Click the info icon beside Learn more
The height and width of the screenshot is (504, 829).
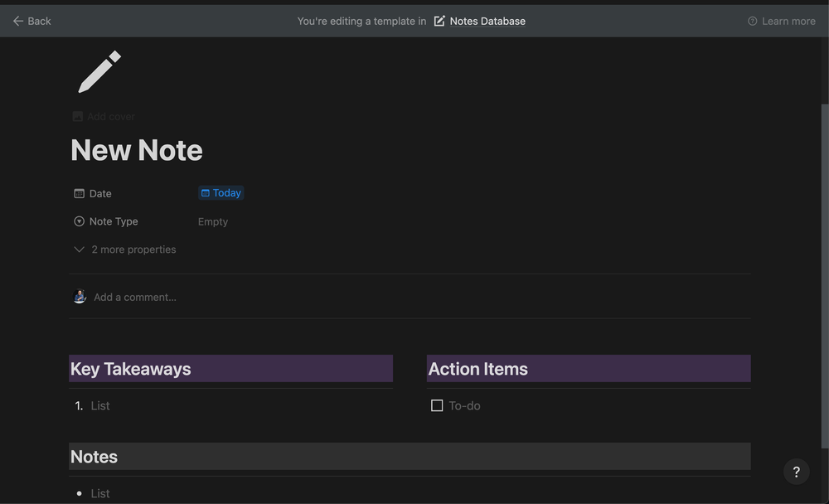(x=752, y=21)
